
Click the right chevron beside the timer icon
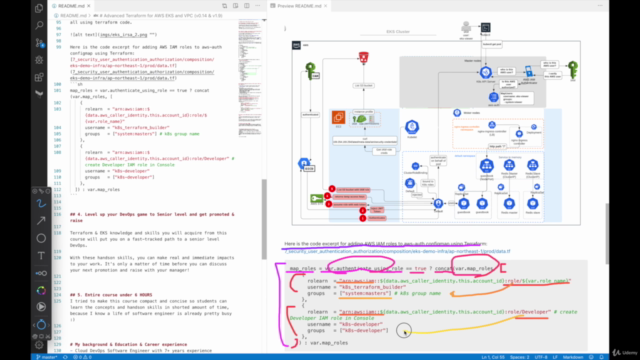[49, 325]
